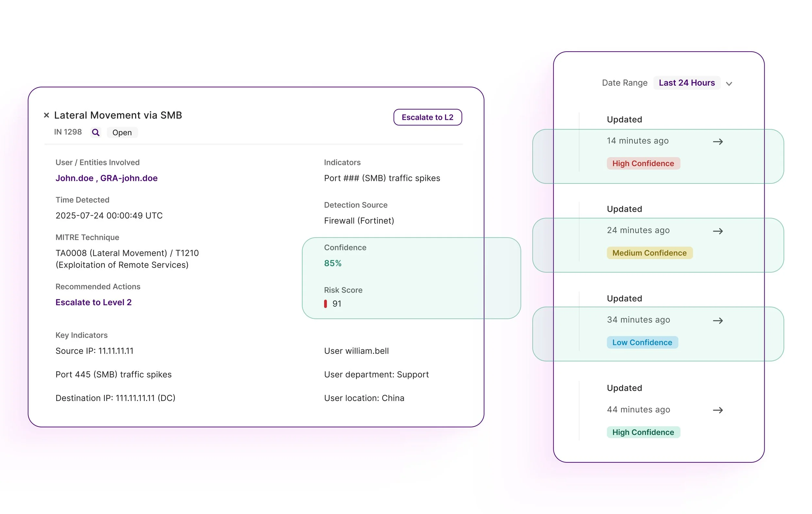Open the John.doe , GRA-john.doe entity link
812x514 pixels.
click(107, 178)
